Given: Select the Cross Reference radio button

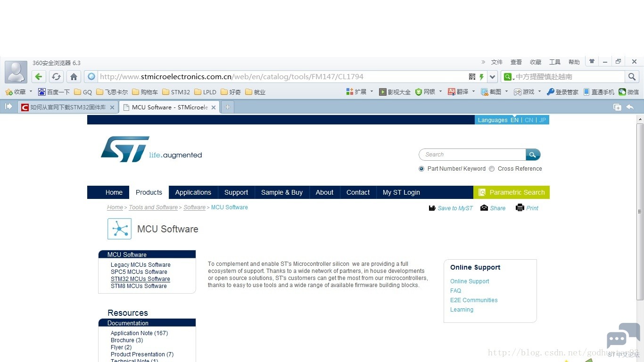Looking at the screenshot, I should point(492,169).
